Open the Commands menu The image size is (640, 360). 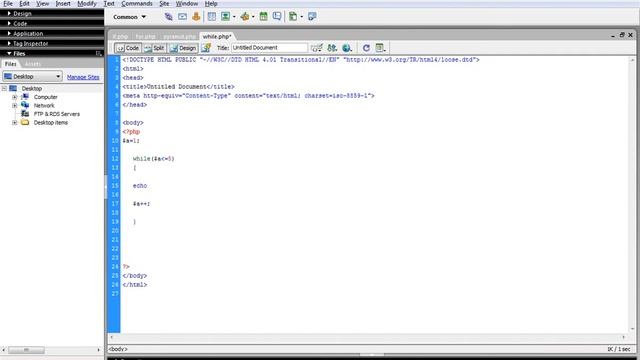point(137,4)
